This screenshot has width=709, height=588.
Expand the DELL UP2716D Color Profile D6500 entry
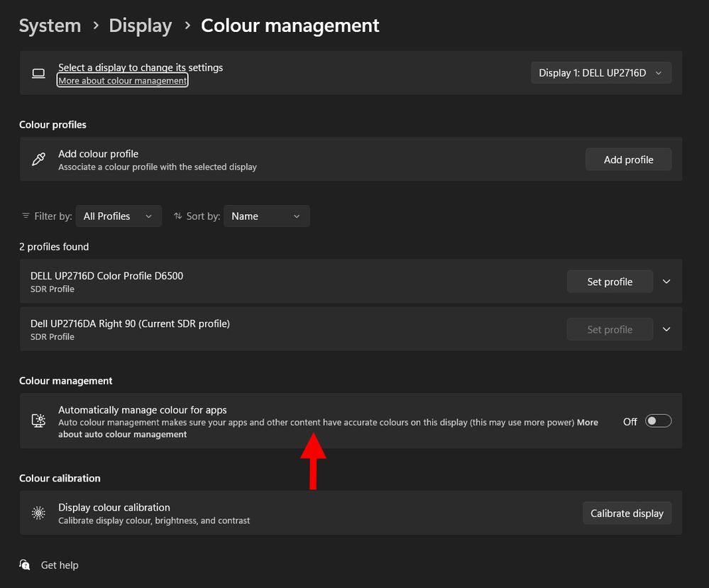click(666, 282)
